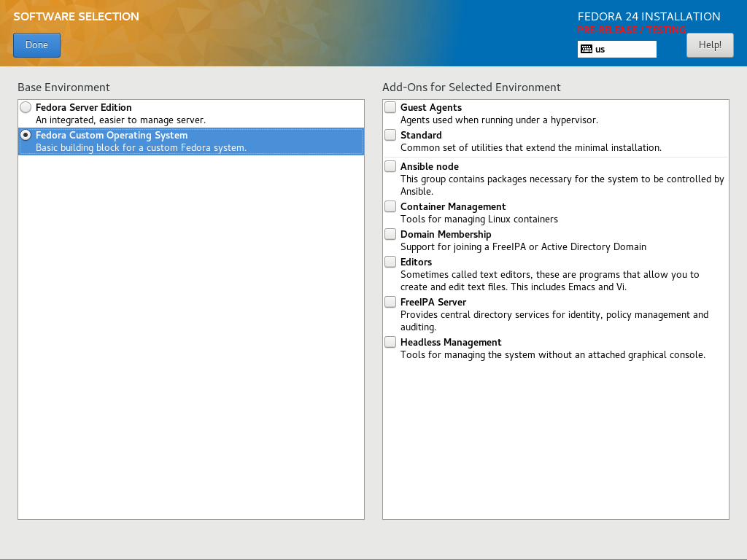Screen dimensions: 747x560
Task: Click the 'Fedora Custom Operating System' title
Action: pos(112,135)
